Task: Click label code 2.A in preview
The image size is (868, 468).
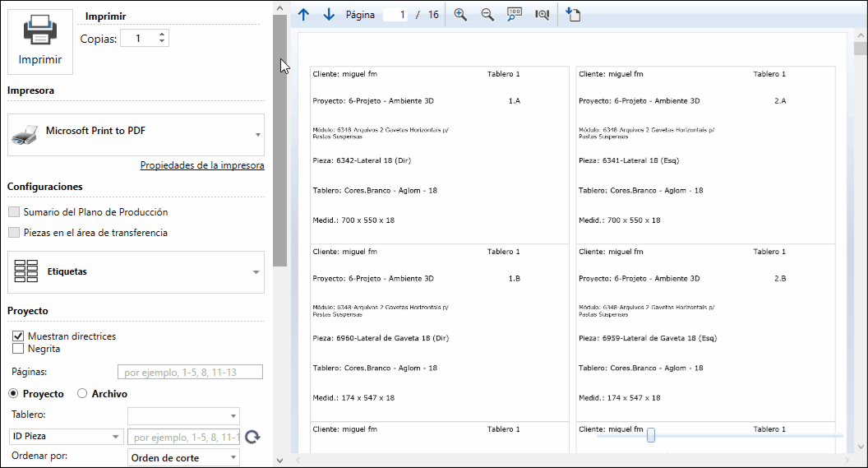Action: [x=780, y=101]
